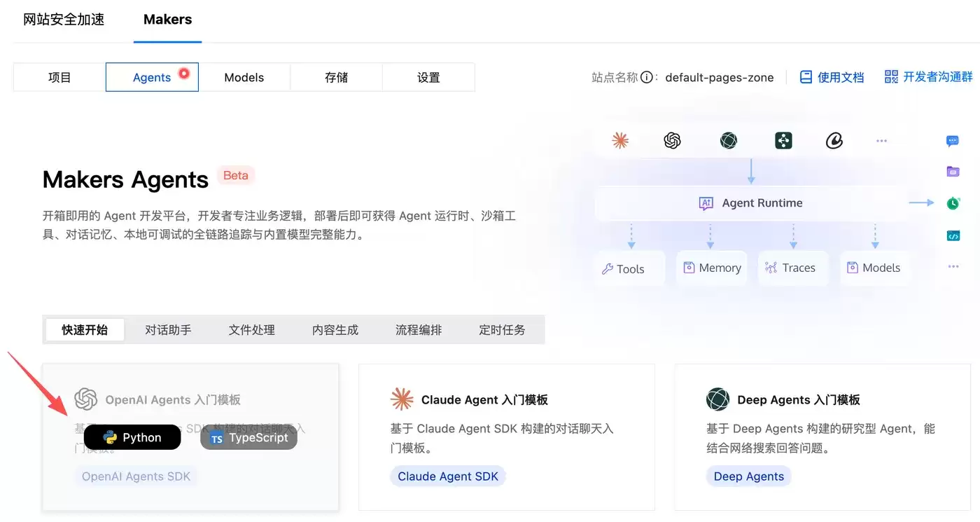Select the 快速开始 category tab
The height and width of the screenshot is (522, 980).
coord(85,329)
